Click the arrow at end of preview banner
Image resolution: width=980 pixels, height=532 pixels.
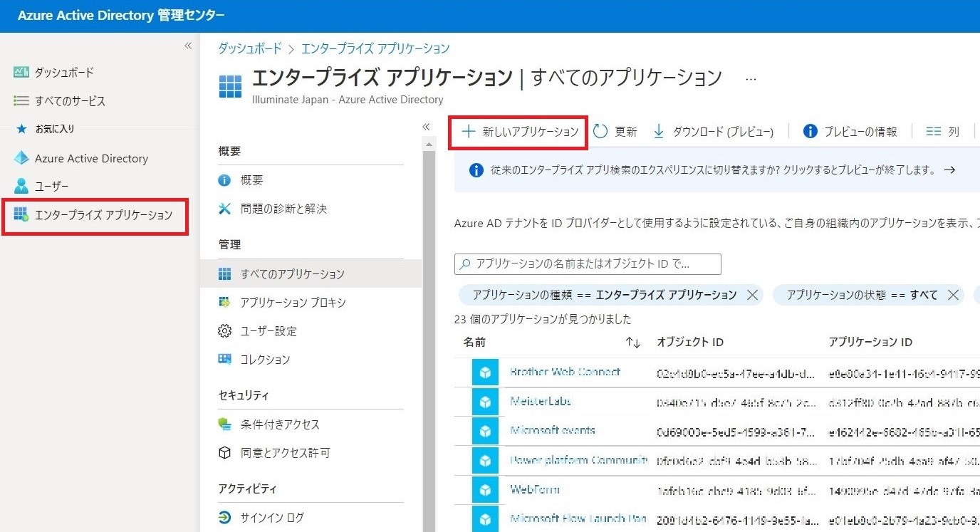pos(949,170)
